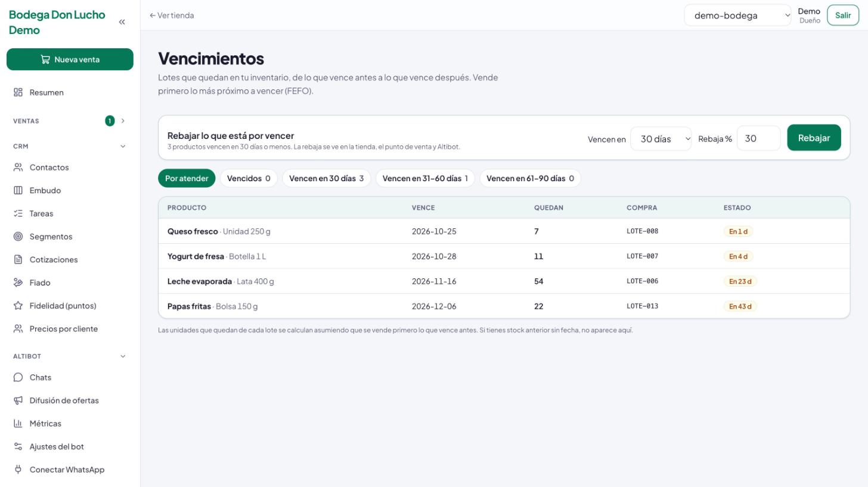Click the Resumen dashboard icon

coord(18,92)
